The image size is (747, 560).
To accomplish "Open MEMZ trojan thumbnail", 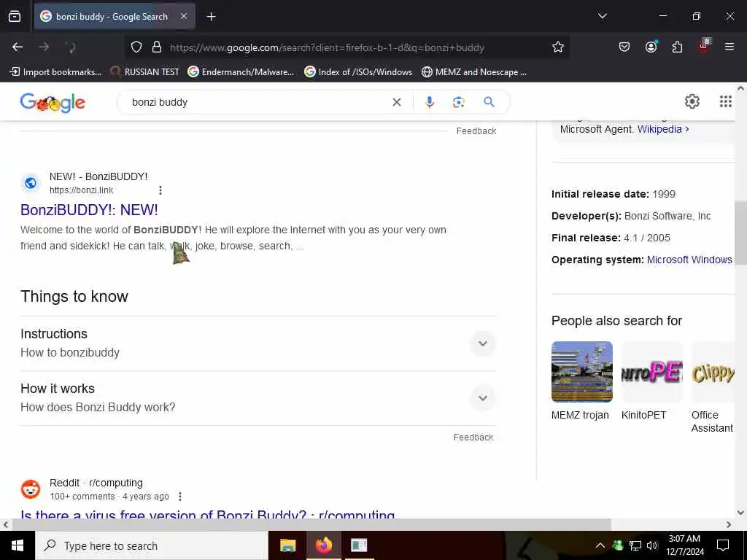I will [x=581, y=372].
